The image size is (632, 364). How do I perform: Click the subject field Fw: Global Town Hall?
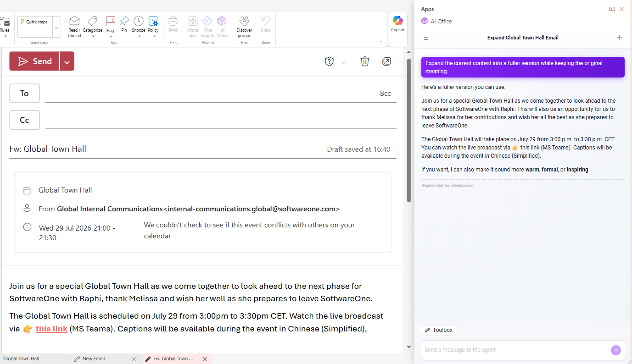(165, 149)
